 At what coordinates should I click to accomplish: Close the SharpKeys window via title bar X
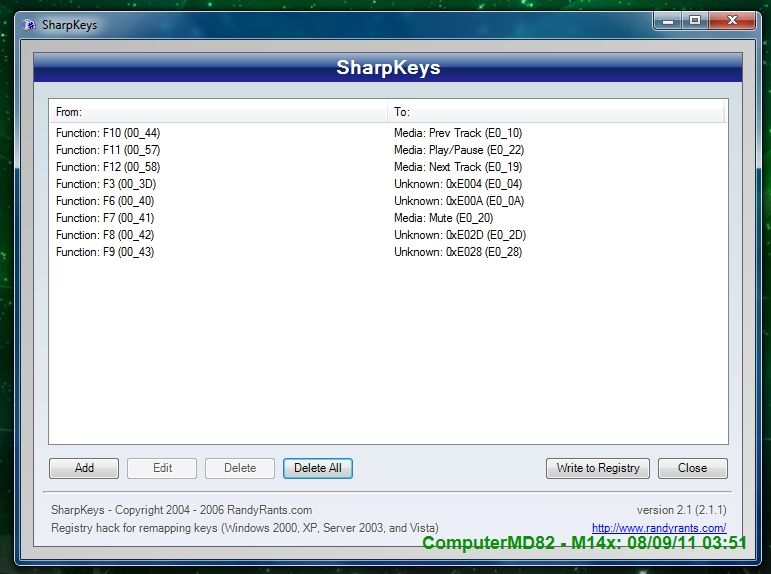732,21
